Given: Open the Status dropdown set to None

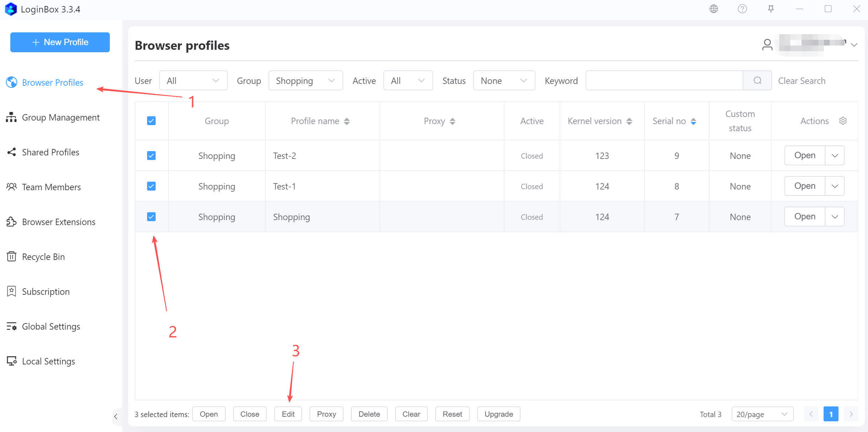Looking at the screenshot, I should [x=504, y=81].
